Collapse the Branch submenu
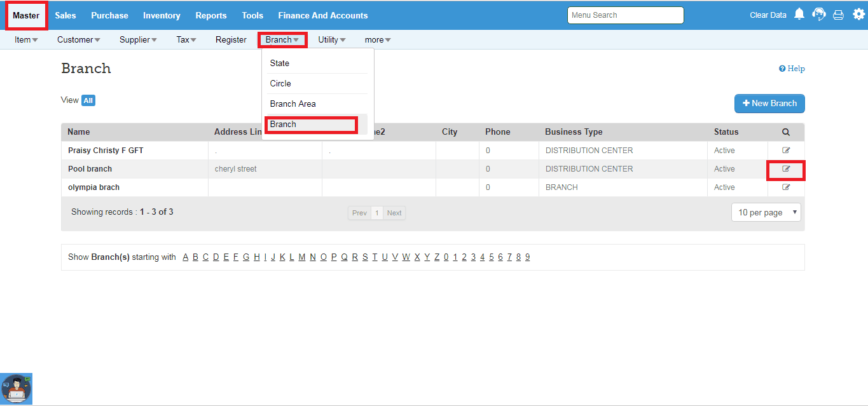The image size is (868, 406). click(x=282, y=39)
